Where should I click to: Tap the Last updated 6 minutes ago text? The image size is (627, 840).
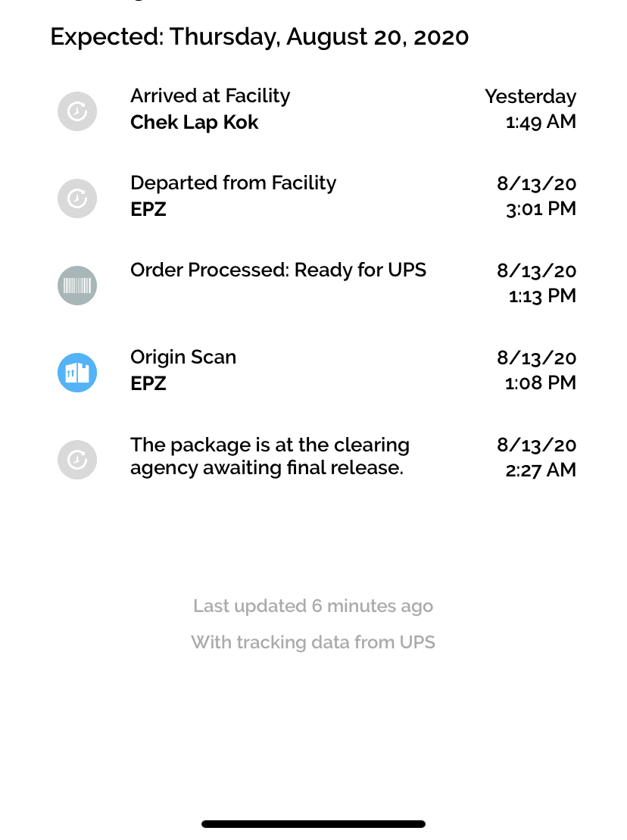tap(313, 606)
